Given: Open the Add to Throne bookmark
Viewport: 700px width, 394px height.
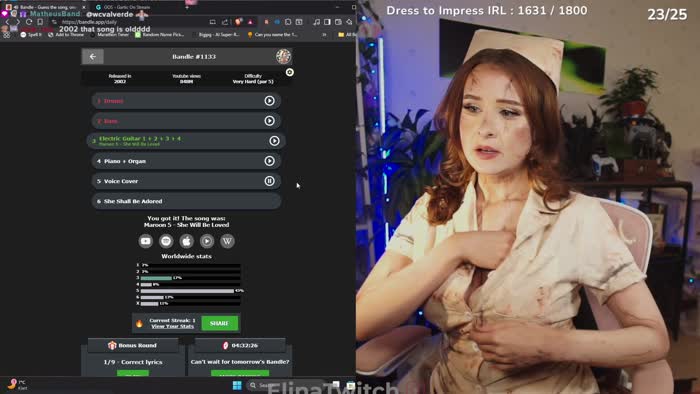Looking at the screenshot, I should coord(67,34).
